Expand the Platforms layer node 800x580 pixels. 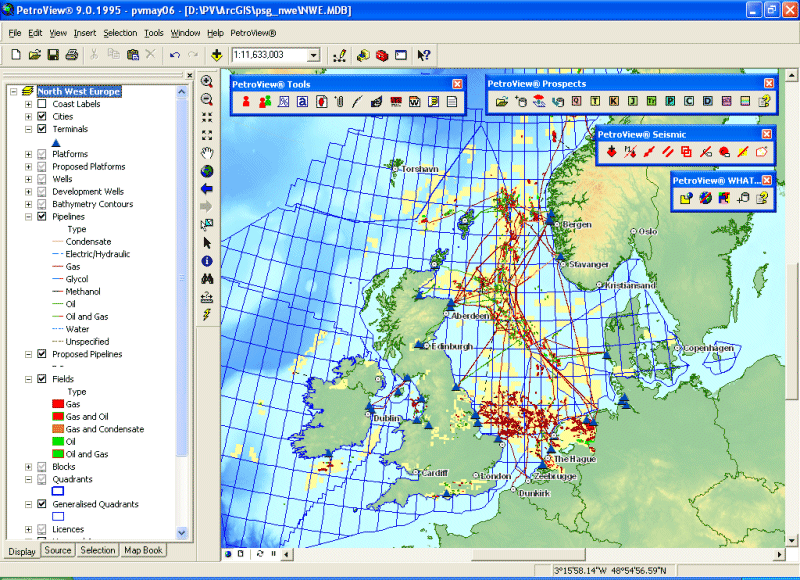point(28,154)
